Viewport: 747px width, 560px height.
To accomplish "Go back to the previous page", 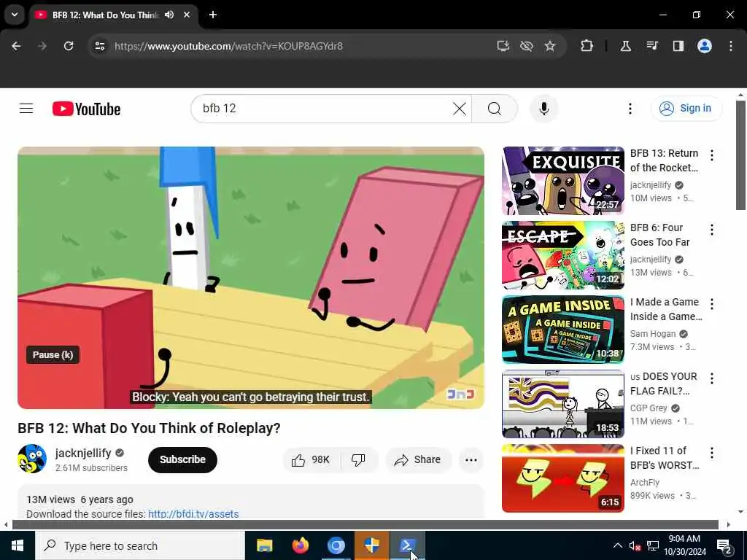I will pyautogui.click(x=16, y=46).
